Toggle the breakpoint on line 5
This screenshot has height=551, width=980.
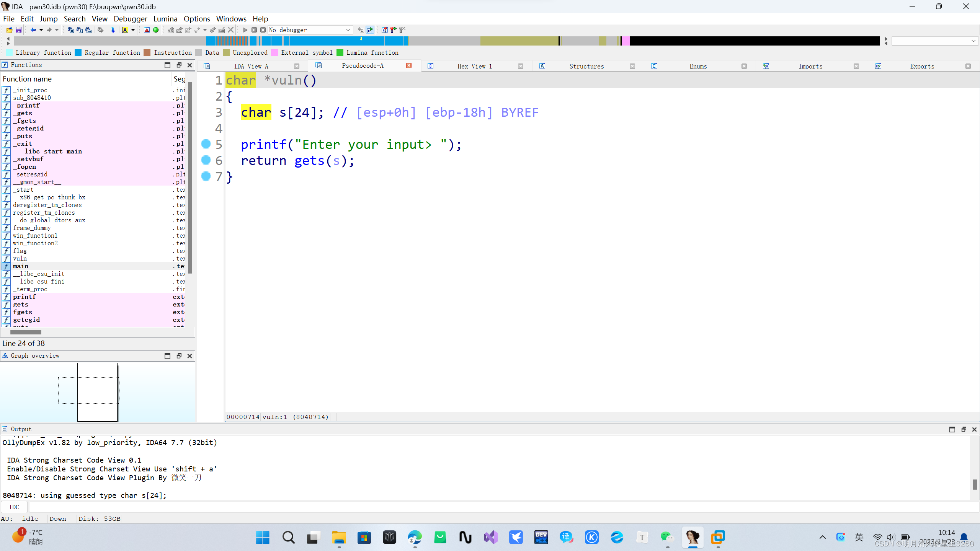pyautogui.click(x=206, y=144)
